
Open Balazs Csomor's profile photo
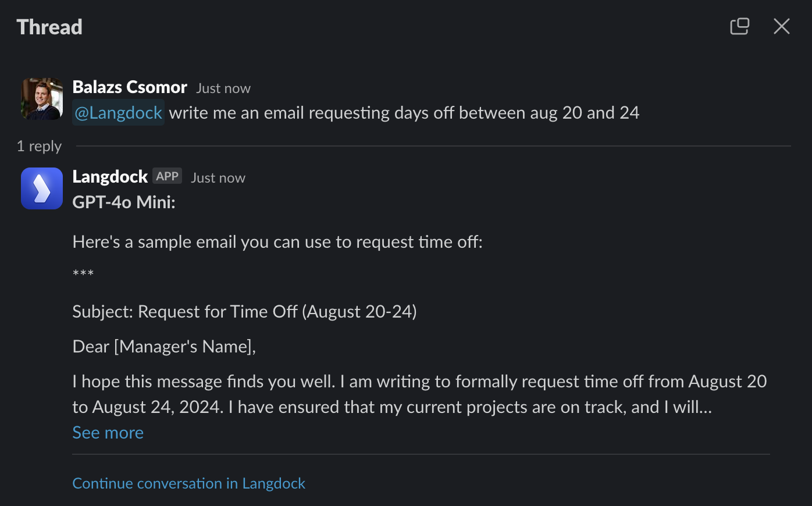(x=42, y=99)
